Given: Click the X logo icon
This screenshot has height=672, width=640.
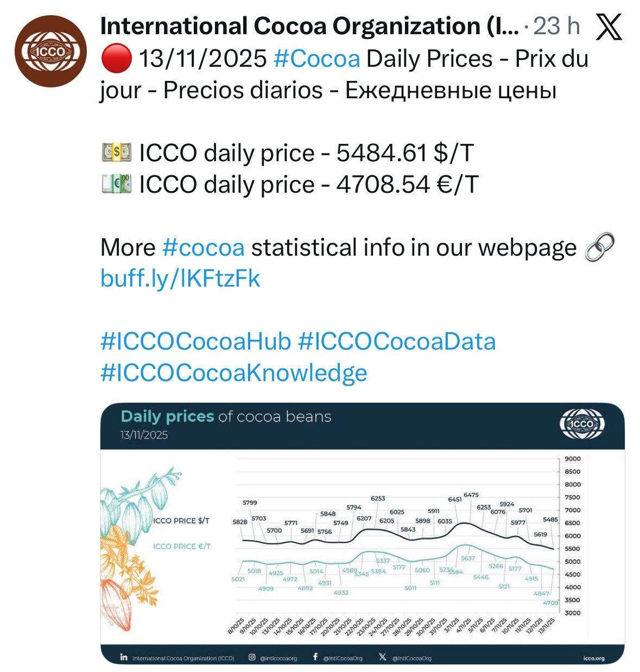Looking at the screenshot, I should pos(609,27).
